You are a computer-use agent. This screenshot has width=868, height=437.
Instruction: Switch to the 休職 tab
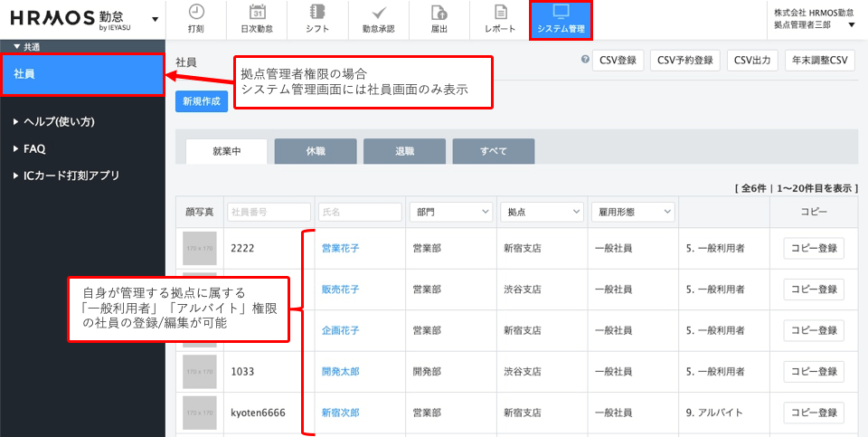point(316,151)
